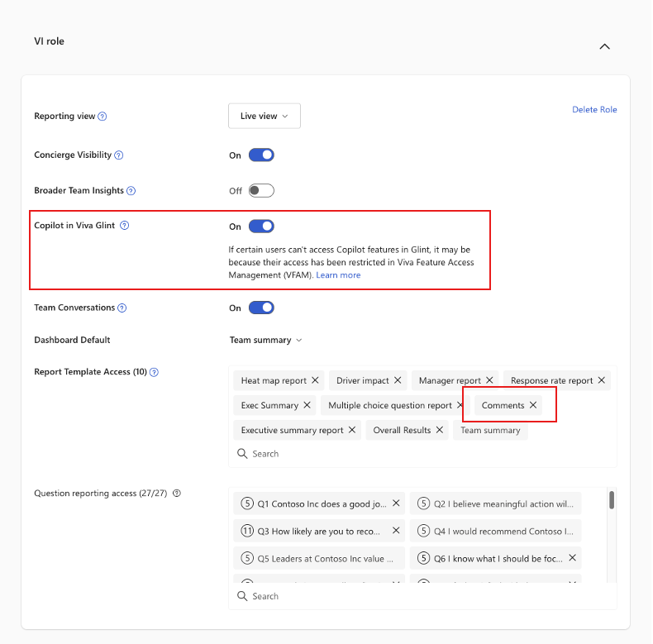The width and height of the screenshot is (653, 644).
Task: Click Heat map report tag label
Action: pos(274,381)
